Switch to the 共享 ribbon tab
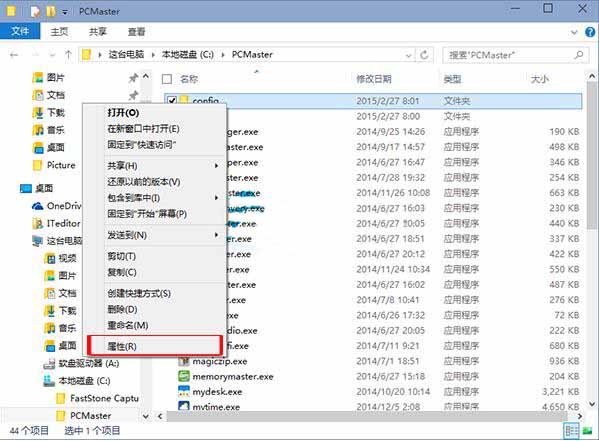This screenshot has height=441, width=599. point(97,32)
